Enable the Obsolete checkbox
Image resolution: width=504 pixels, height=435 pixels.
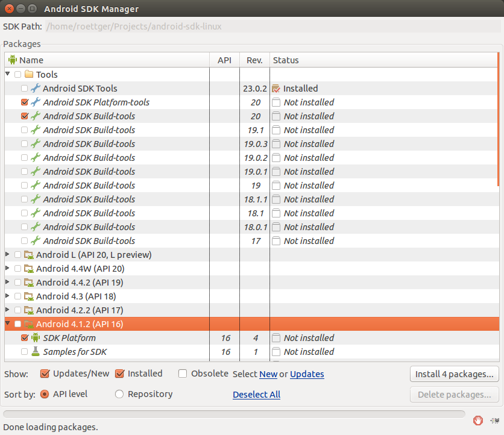(x=183, y=374)
